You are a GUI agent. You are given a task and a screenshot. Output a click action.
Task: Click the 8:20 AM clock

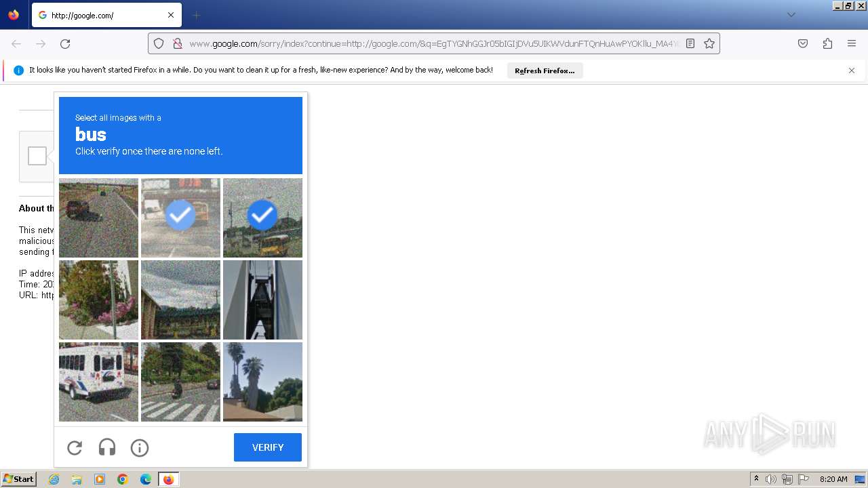coord(833,479)
